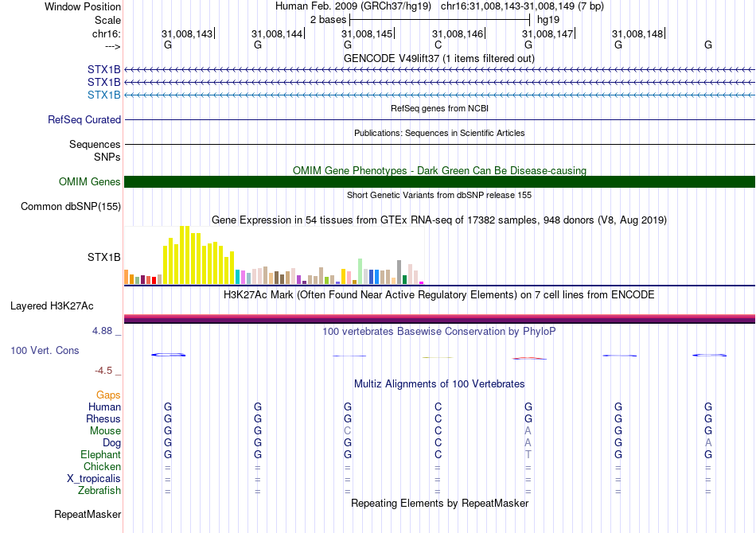The height and width of the screenshot is (533, 756).
Task: Click '100 vertebrates Basewise Conservation by PhyloP'
Action: click(x=439, y=332)
